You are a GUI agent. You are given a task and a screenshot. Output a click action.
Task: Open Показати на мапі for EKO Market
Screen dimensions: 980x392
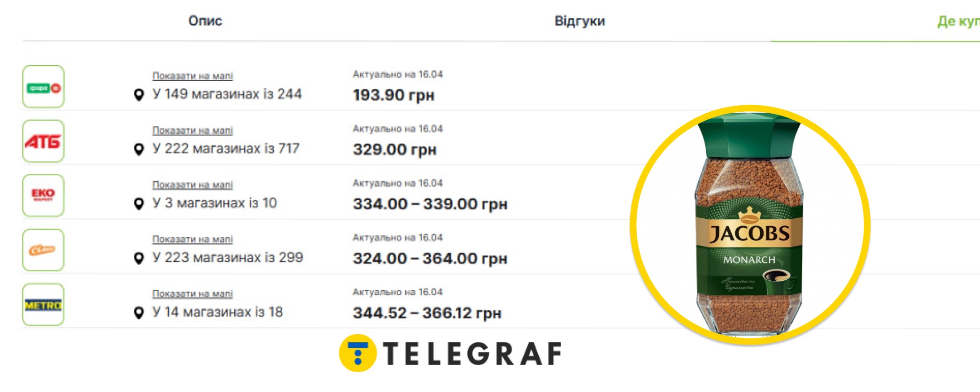(x=193, y=184)
